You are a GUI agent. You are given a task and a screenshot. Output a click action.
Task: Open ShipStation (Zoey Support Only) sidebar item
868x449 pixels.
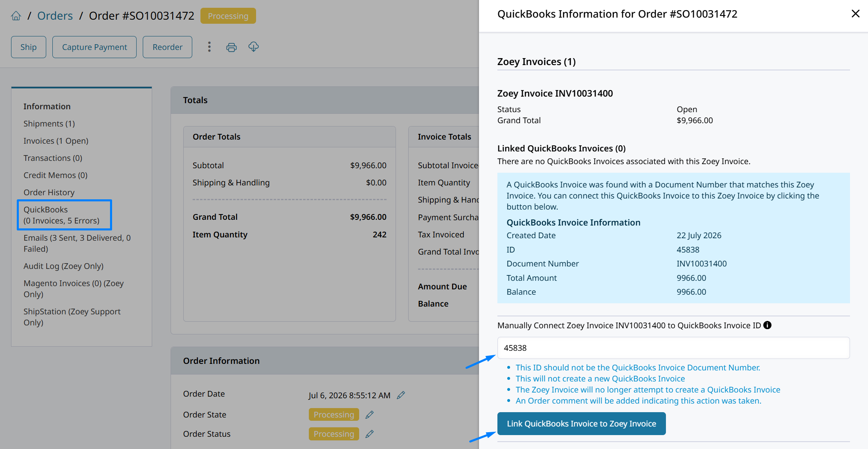point(72,317)
